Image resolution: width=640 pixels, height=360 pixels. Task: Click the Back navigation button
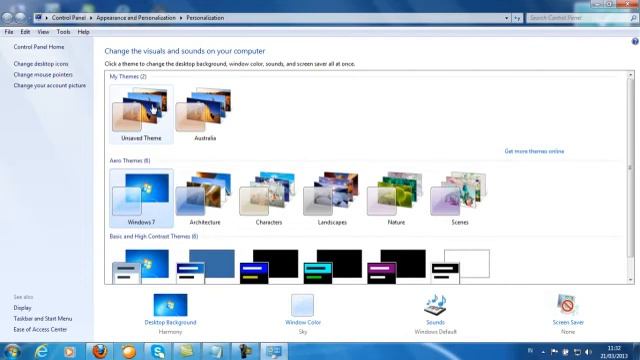tap(7, 18)
